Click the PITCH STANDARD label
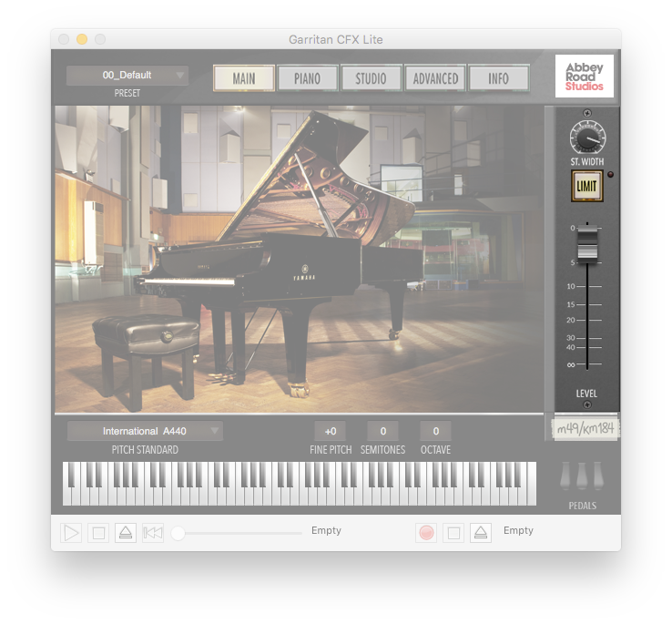 click(x=145, y=450)
